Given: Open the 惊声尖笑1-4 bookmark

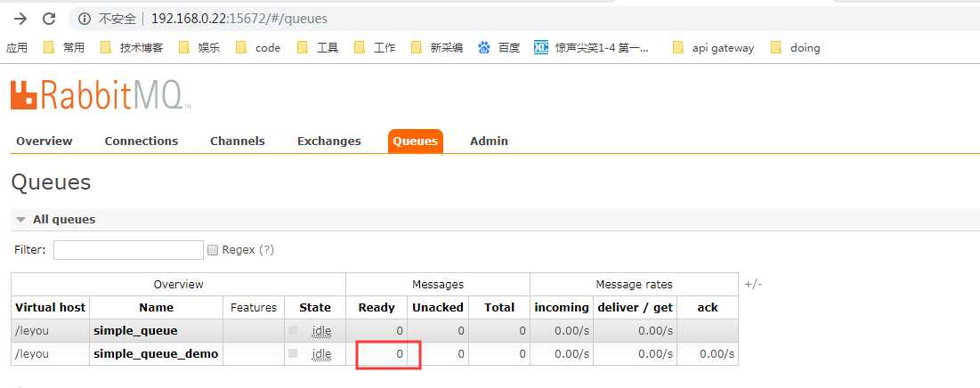Looking at the screenshot, I should tap(592, 47).
